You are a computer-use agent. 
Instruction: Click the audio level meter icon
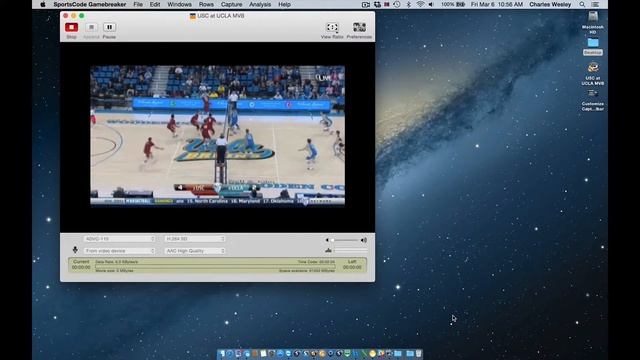click(x=328, y=250)
